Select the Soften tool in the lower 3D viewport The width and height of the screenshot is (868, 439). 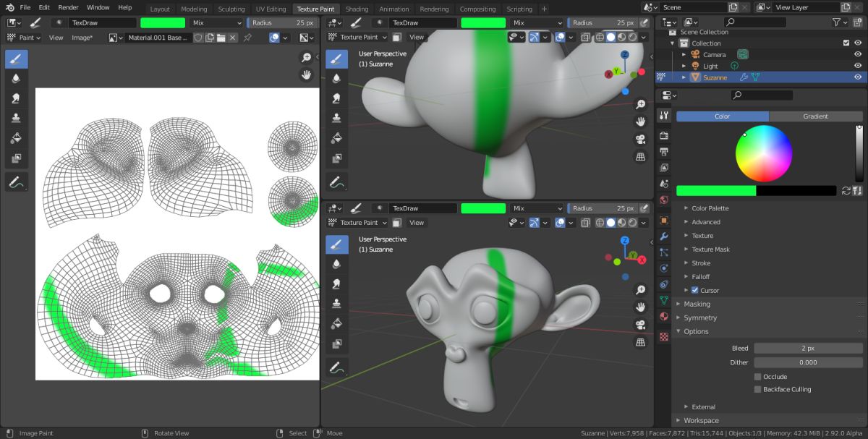(x=336, y=264)
